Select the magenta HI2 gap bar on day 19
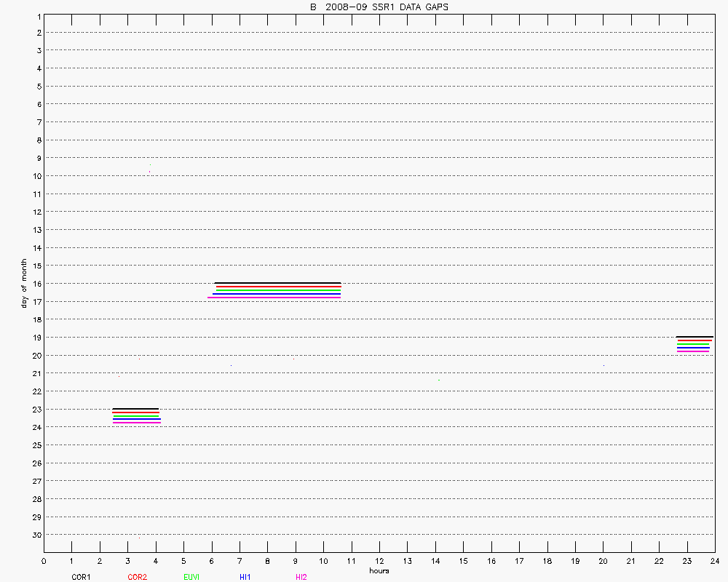This screenshot has height=582, width=728. tap(693, 351)
